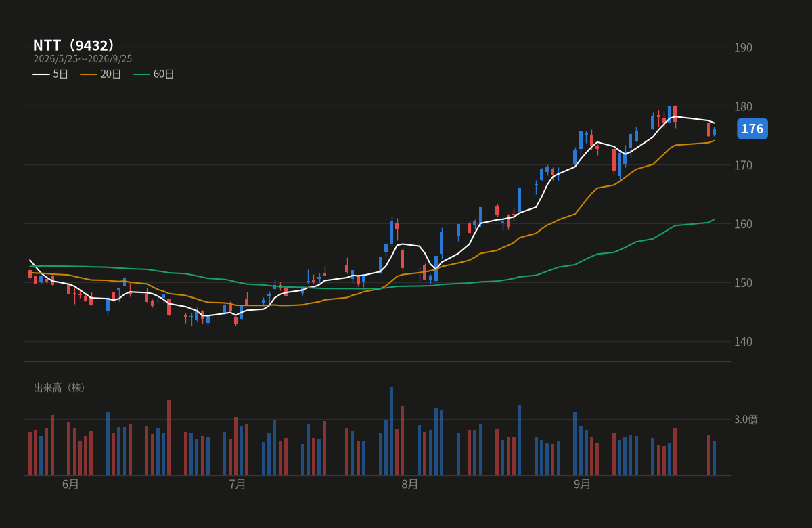Click the 8月 month axis label
This screenshot has width=812, height=528.
point(409,484)
